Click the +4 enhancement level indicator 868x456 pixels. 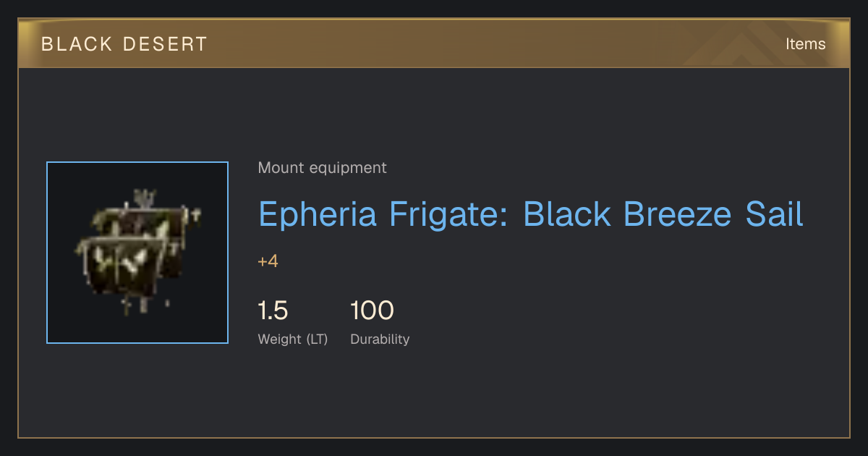[268, 261]
